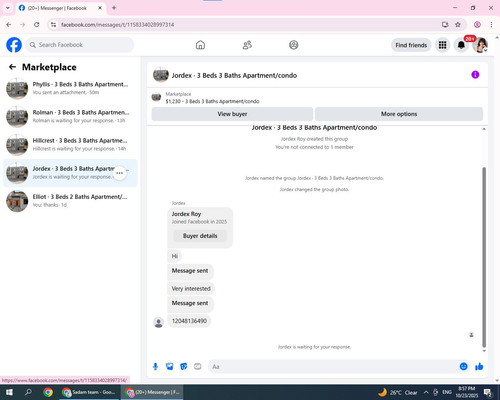Click the phone number message 12048136490
The width and height of the screenshot is (500, 400).
[189, 321]
